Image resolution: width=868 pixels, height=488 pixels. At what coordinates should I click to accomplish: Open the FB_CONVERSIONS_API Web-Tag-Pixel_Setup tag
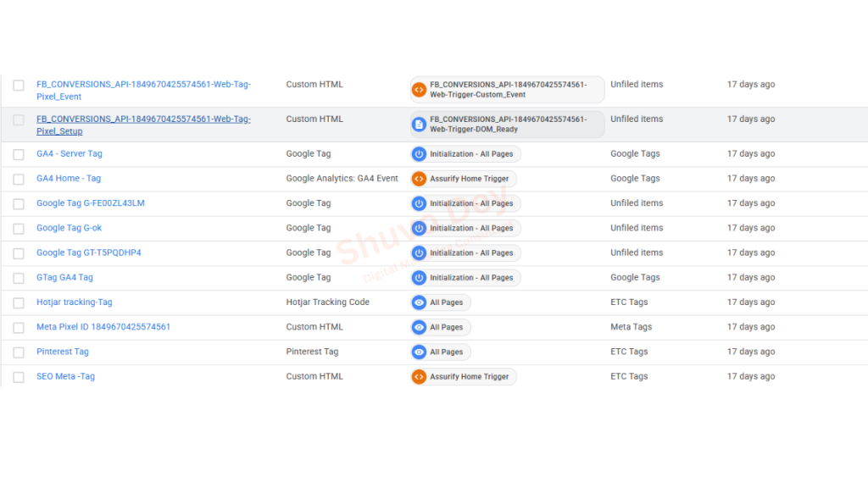pos(143,125)
